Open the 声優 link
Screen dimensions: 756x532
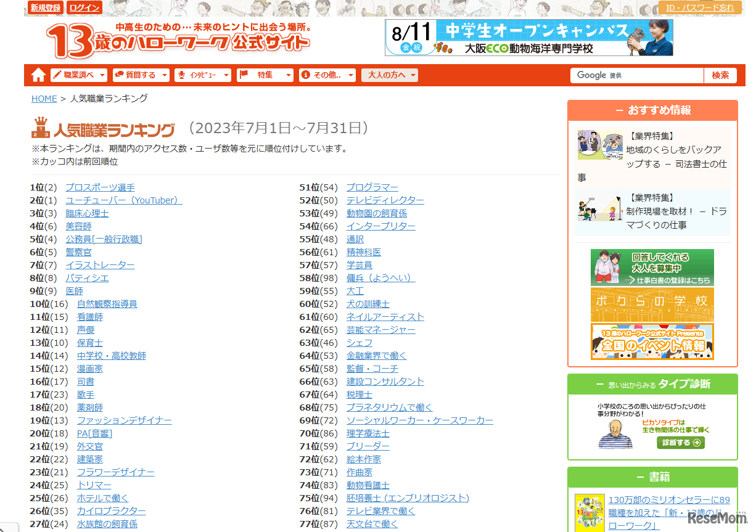(x=86, y=330)
